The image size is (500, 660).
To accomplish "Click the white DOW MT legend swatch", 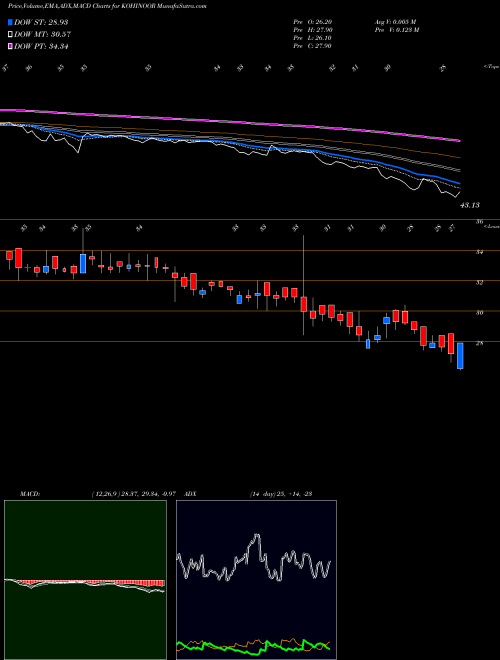I will click(x=10, y=34).
